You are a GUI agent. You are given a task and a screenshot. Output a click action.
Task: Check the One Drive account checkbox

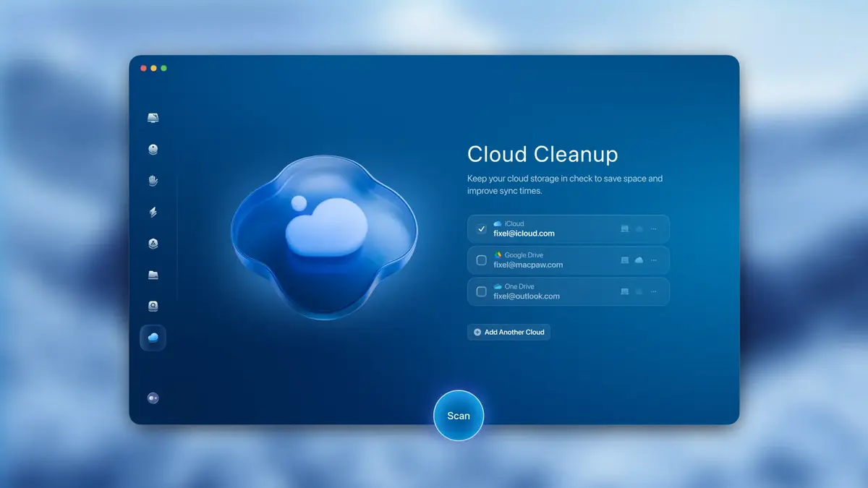481,291
